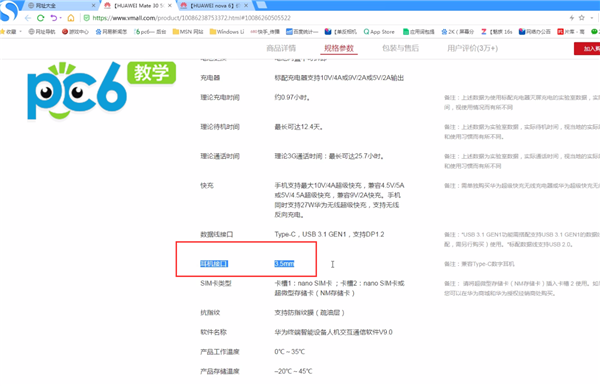
Task: Click the 充电器 spec label
Action: pos(210,78)
